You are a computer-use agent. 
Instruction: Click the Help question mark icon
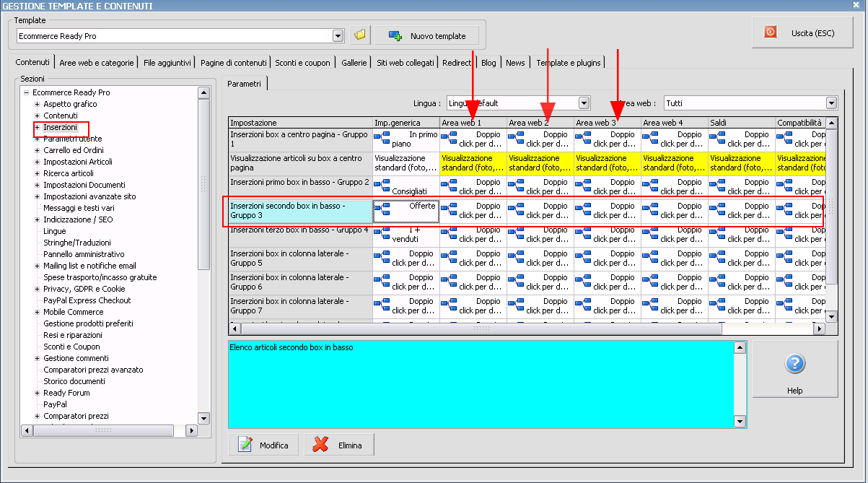tap(794, 365)
